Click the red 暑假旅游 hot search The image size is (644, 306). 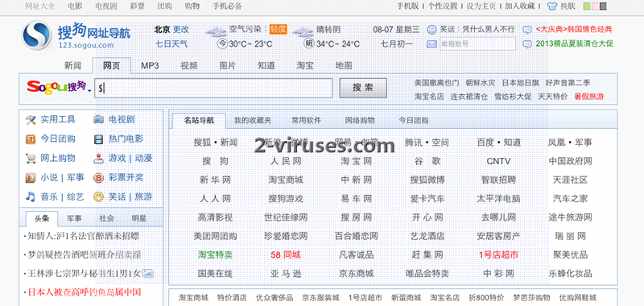pyautogui.click(x=589, y=97)
